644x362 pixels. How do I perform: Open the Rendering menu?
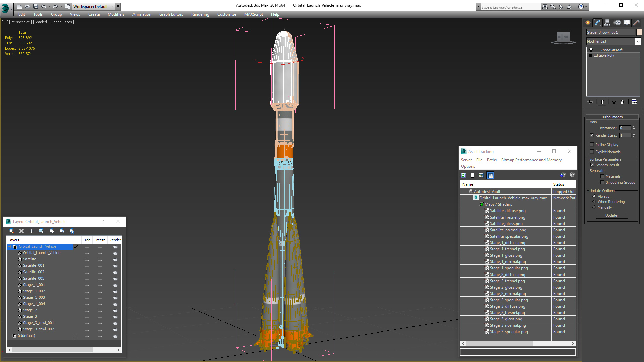click(x=200, y=14)
